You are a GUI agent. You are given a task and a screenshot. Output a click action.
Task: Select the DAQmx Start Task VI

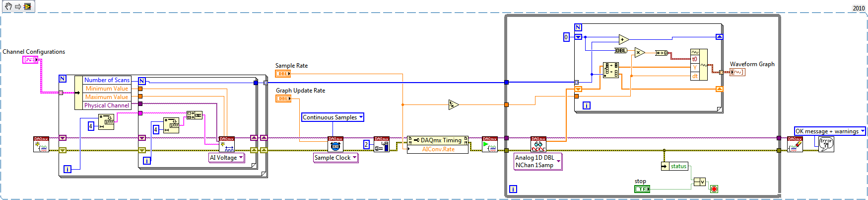tap(490, 144)
